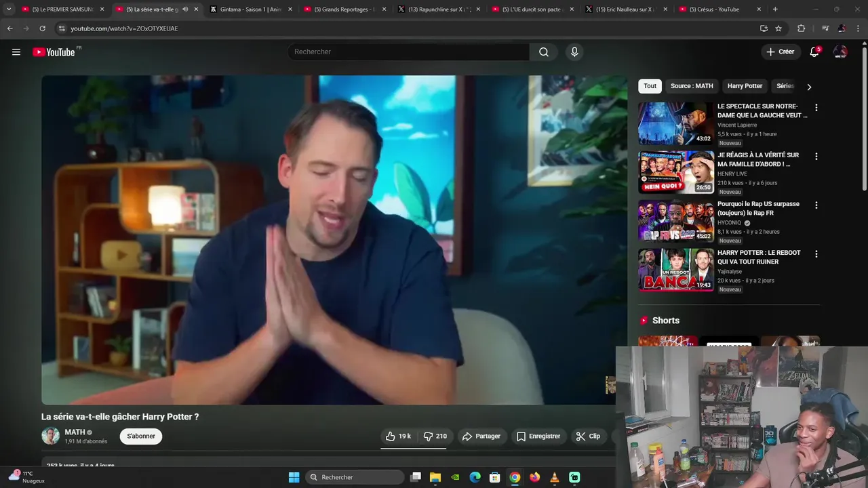Reload the page in Chrome
Screen dimensions: 868x488
pyautogui.click(x=43, y=28)
